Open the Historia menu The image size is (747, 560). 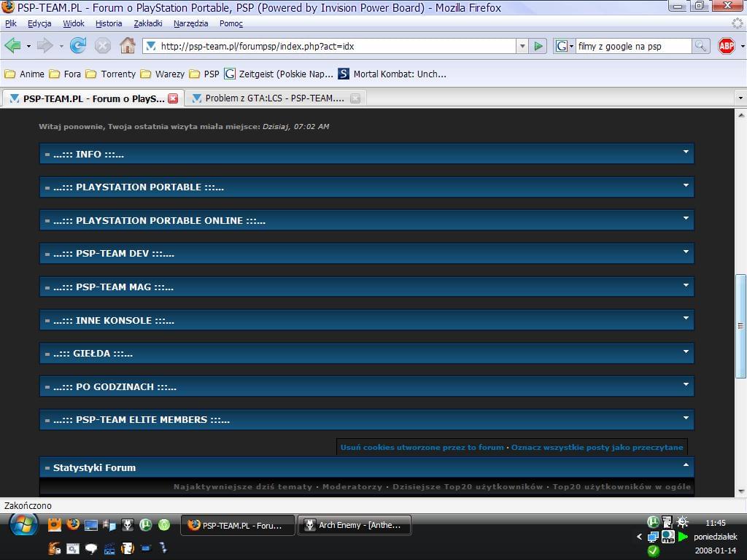coord(109,23)
